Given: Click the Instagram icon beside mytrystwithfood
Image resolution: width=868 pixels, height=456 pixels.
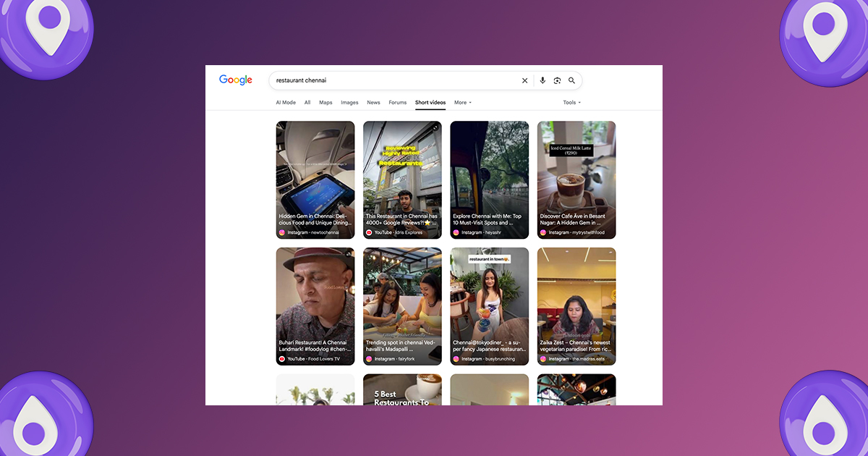Looking at the screenshot, I should 542,233.
